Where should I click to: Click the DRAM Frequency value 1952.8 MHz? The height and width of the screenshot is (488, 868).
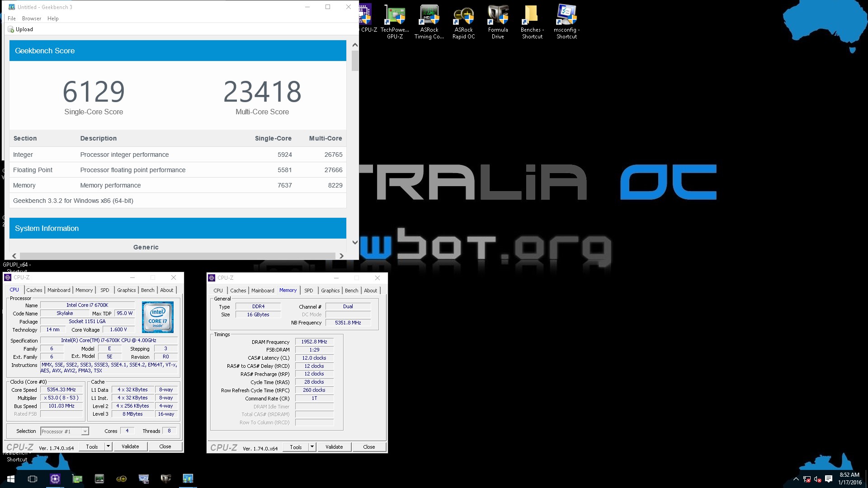click(x=314, y=342)
